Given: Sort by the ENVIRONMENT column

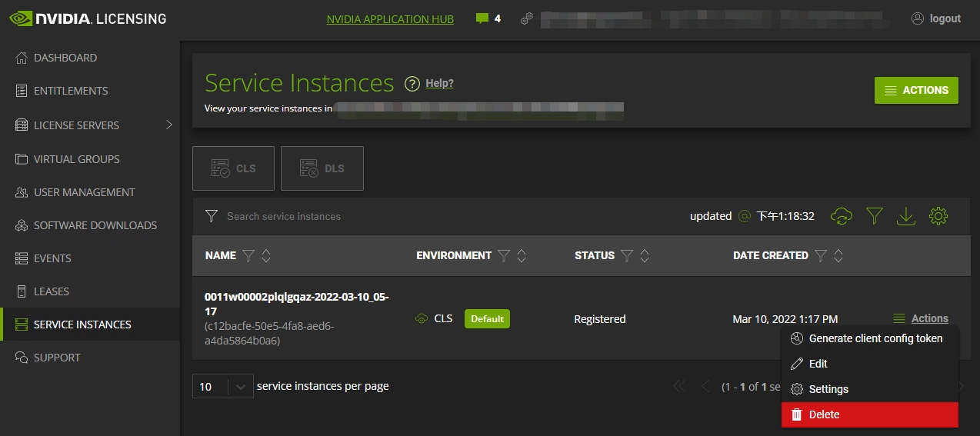Looking at the screenshot, I should [x=522, y=255].
